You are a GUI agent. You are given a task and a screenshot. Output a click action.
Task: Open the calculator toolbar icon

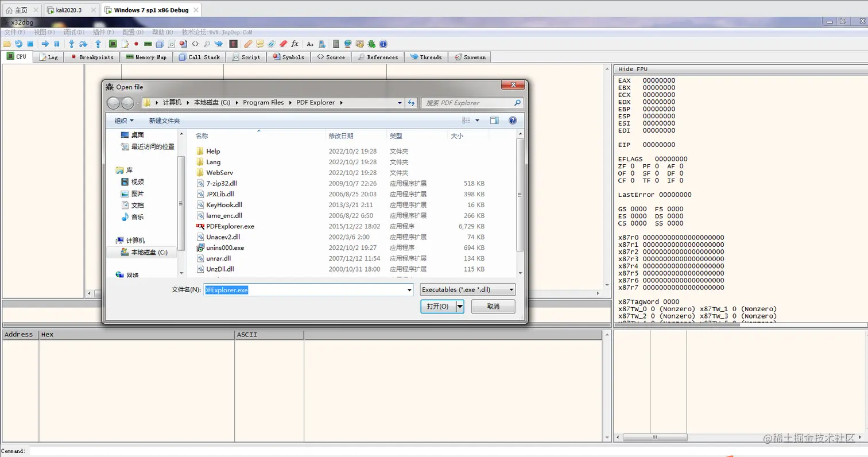(x=336, y=44)
